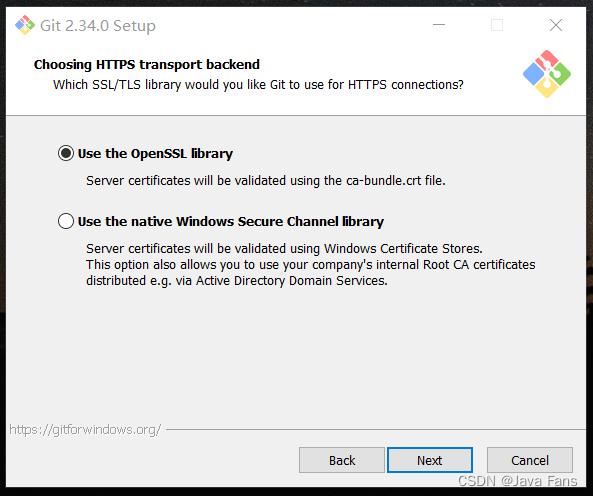Click the large Git logo in header
The height and width of the screenshot is (496, 593).
[x=547, y=74]
